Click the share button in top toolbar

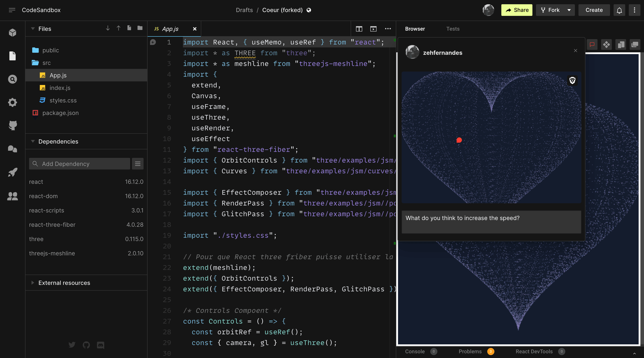tap(517, 10)
